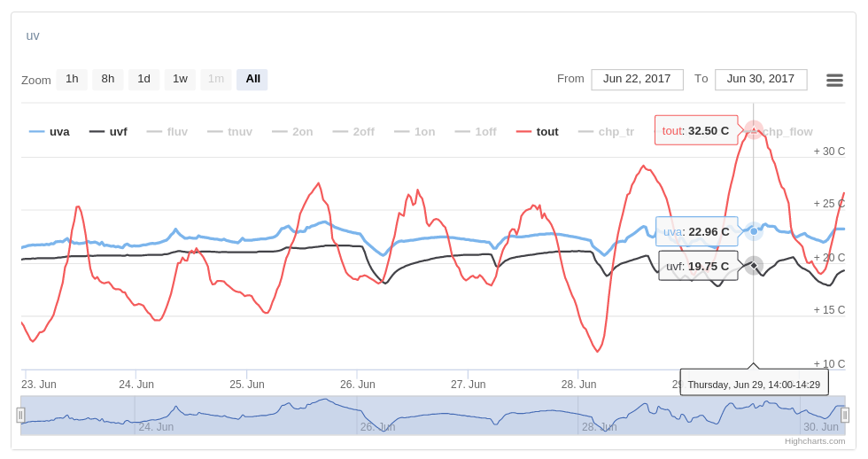
Task: Select the 1w zoom option
Action: point(180,80)
